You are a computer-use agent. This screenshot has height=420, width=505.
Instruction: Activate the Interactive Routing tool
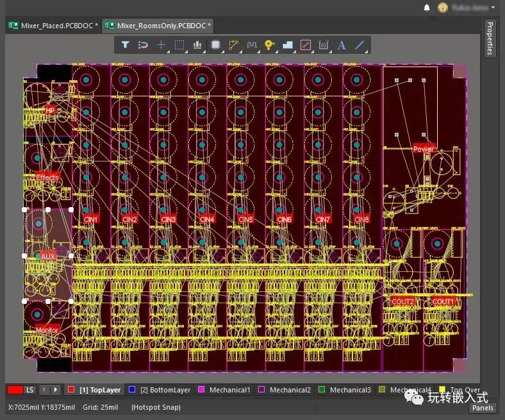click(233, 45)
